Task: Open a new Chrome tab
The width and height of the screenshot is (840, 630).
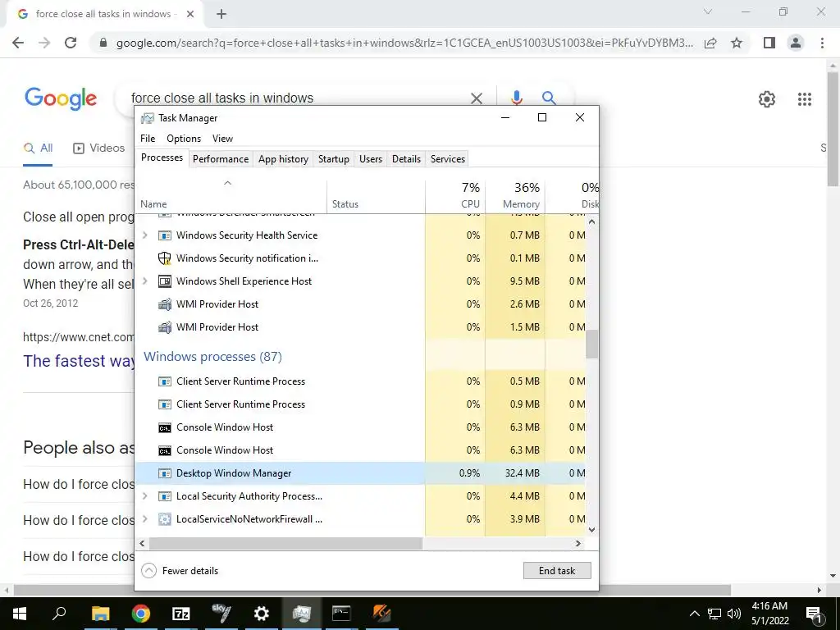Action: pyautogui.click(x=221, y=14)
